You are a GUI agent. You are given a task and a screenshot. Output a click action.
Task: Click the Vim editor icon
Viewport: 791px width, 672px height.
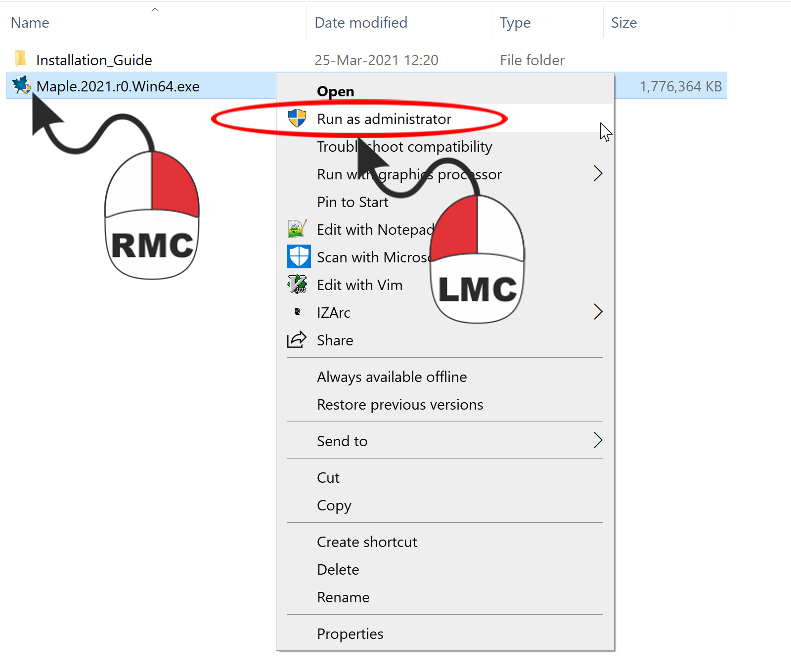297,285
